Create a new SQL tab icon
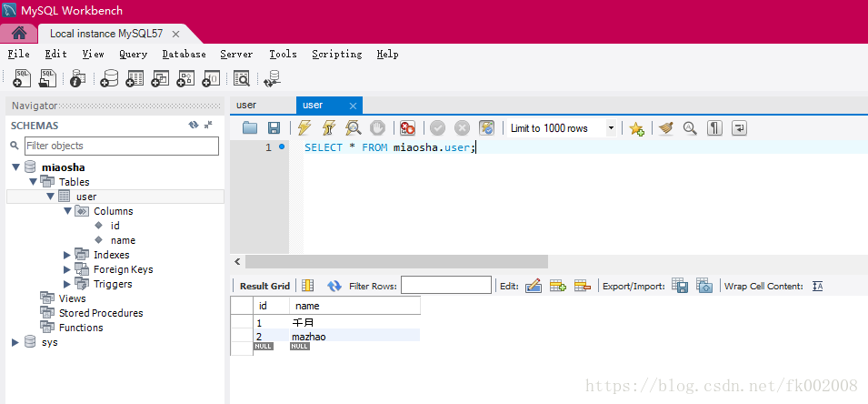Image resolution: width=868 pixels, height=404 pixels. 22,78
